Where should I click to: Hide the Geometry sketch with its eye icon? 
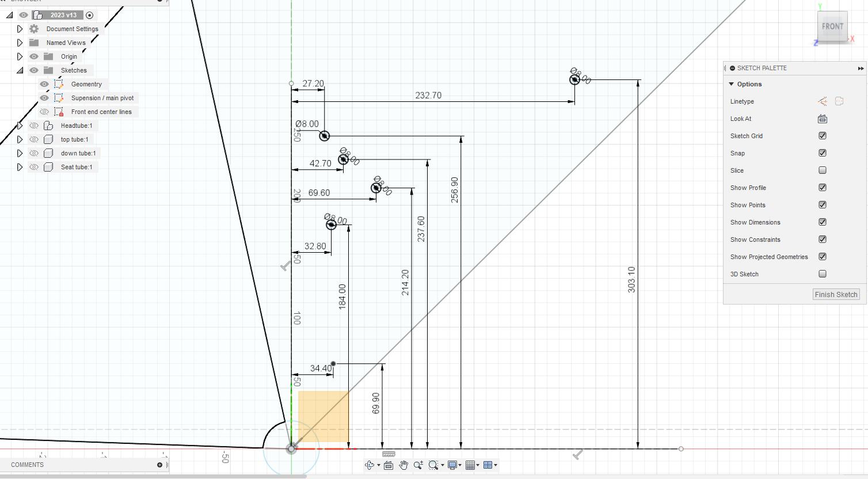pos(44,83)
